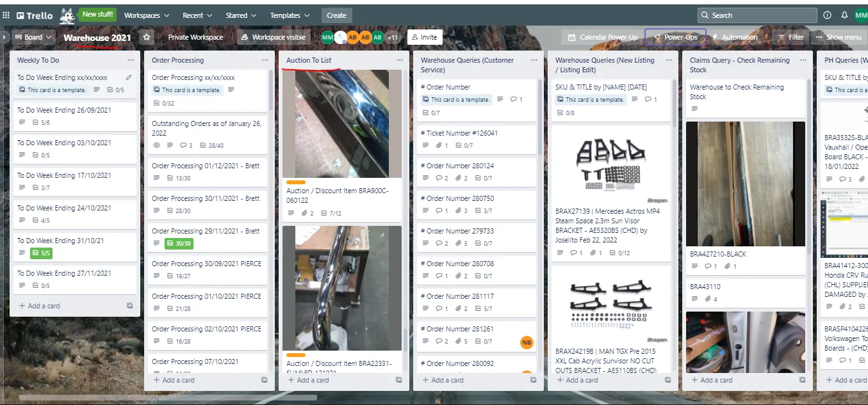Open Order Processing list actions menu
The width and height of the screenshot is (868, 405).
coord(265,60)
